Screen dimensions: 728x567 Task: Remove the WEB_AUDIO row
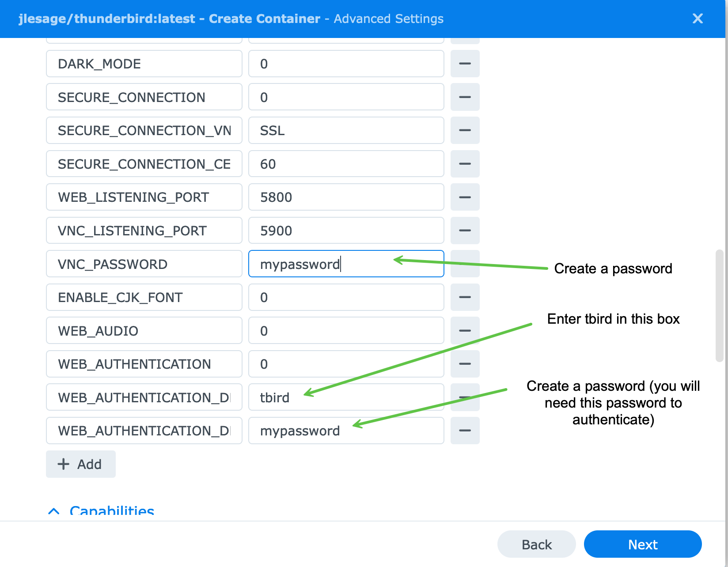click(465, 330)
